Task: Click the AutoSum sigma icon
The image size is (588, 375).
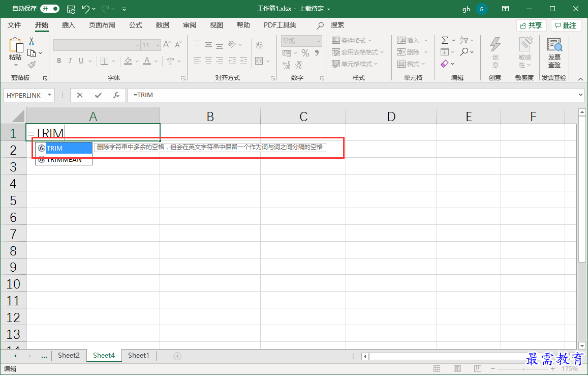Action: click(x=445, y=40)
